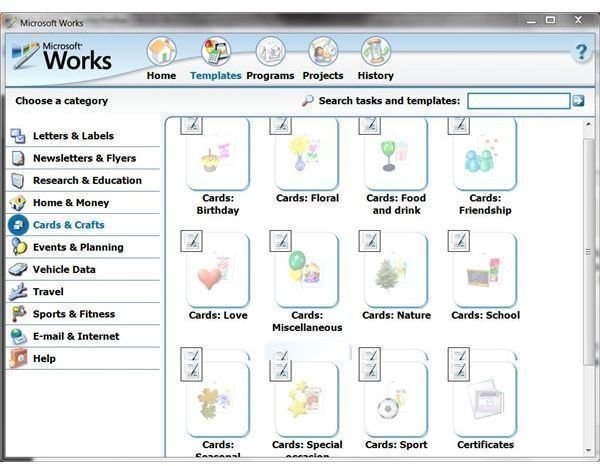Click the document badge on Cards: School
Image resolution: width=600 pixels, height=466 pixels.
point(459,241)
